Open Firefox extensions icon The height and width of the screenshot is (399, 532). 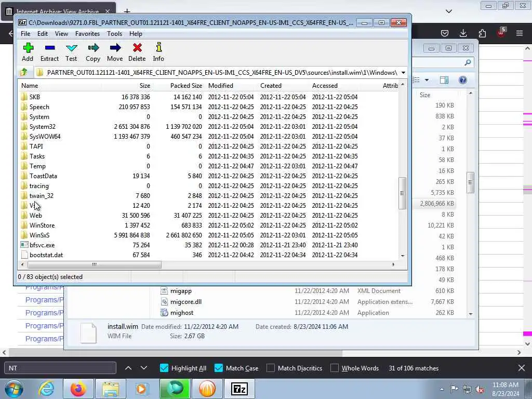pyautogui.click(x=482, y=33)
